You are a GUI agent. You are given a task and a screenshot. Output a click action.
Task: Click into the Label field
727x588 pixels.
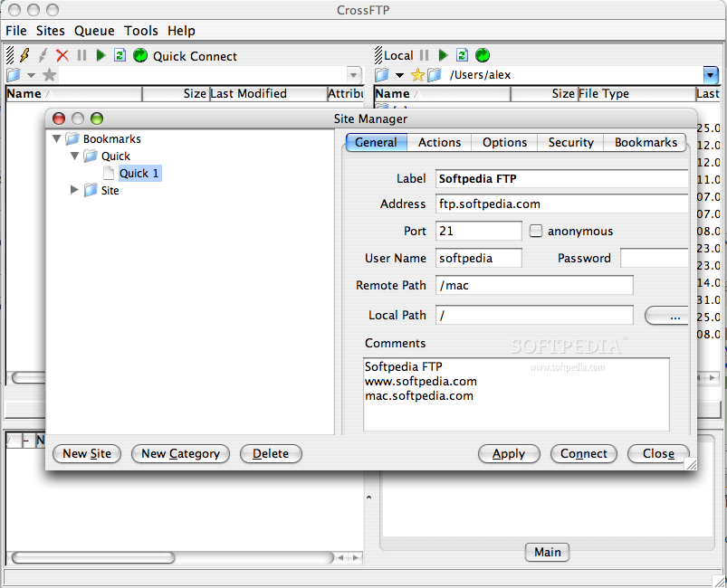tap(561, 178)
